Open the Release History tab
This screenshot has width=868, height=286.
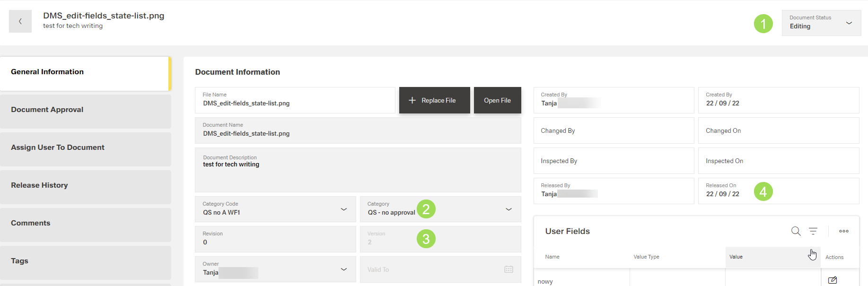86,185
